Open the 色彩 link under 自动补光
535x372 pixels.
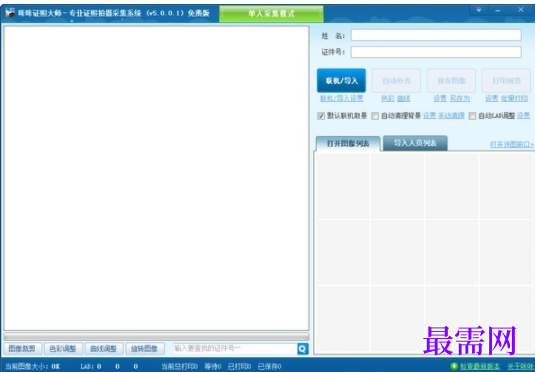click(x=388, y=99)
